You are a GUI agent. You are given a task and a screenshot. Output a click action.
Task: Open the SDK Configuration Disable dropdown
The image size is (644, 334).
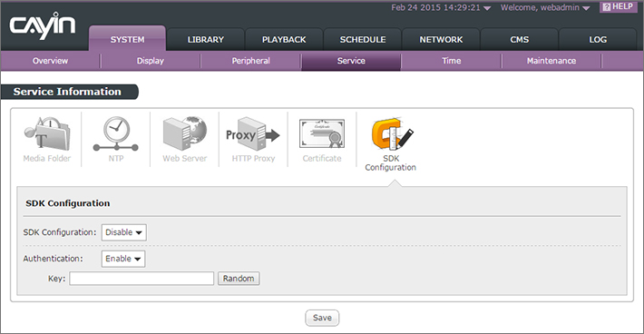[124, 232]
